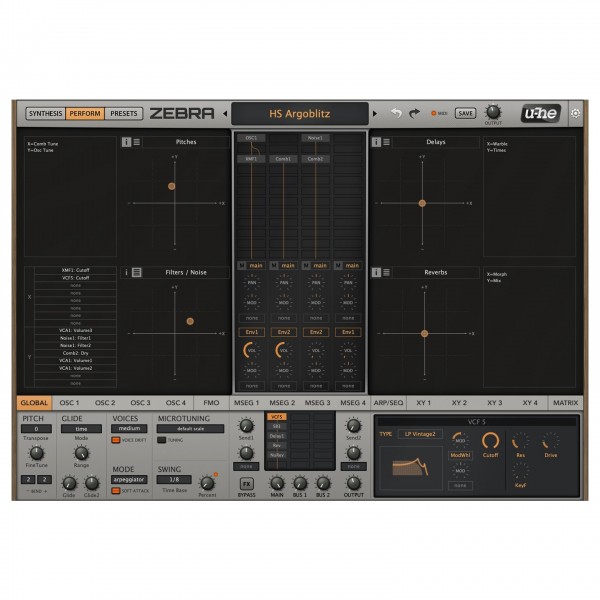
Task: Load the next preset with the right arrow
Action: tap(375, 114)
